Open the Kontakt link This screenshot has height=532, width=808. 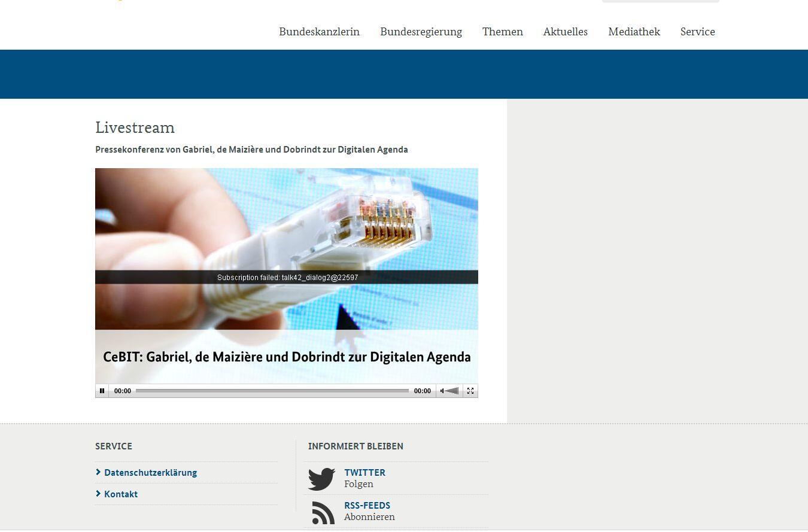pos(121,494)
